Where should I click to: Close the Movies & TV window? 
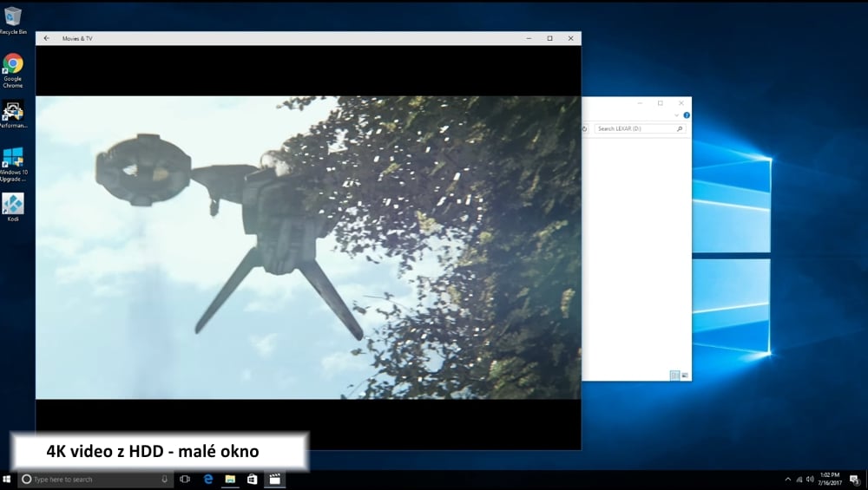[x=571, y=38]
